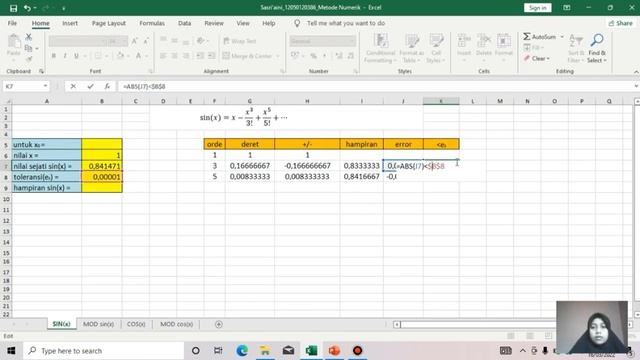Viewport: 640px width, 360px height.
Task: Click the Font Color letter A icon
Action: [138, 56]
